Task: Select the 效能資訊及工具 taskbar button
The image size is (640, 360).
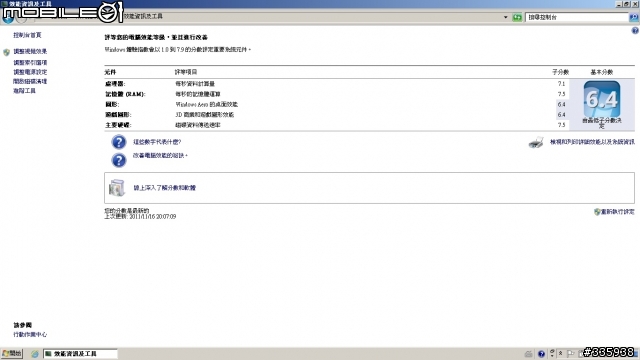Action: 80,354
